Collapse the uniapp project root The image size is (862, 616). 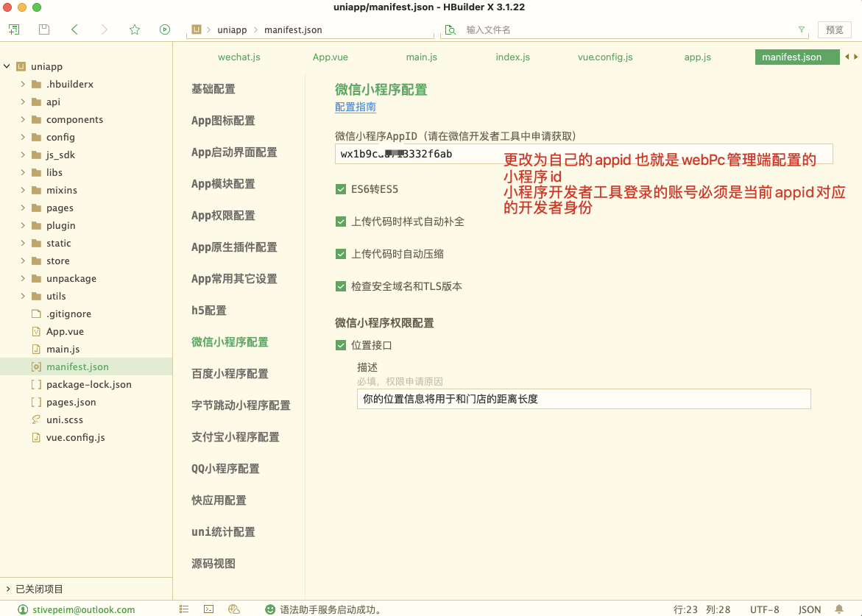click(x=7, y=66)
